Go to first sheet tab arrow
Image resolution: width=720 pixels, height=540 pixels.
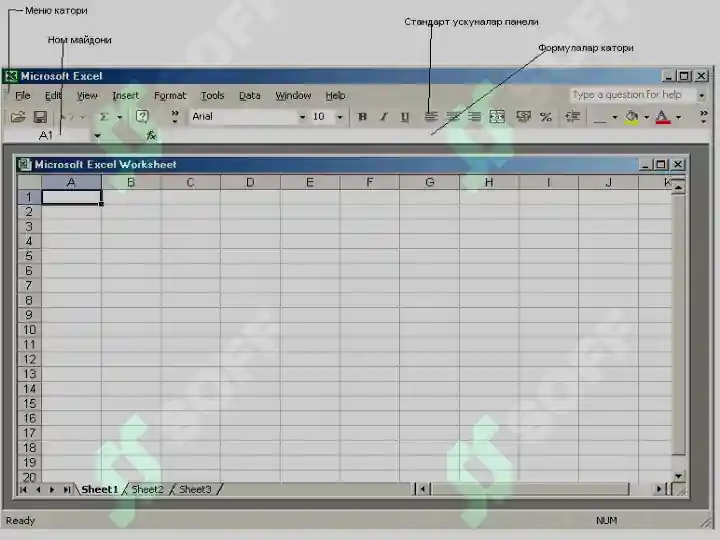23,489
